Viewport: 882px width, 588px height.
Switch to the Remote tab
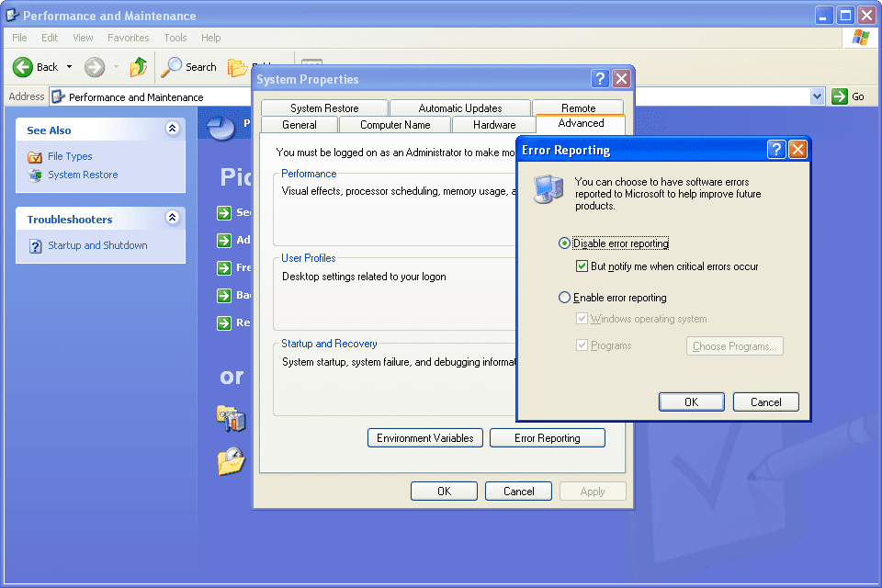point(578,108)
